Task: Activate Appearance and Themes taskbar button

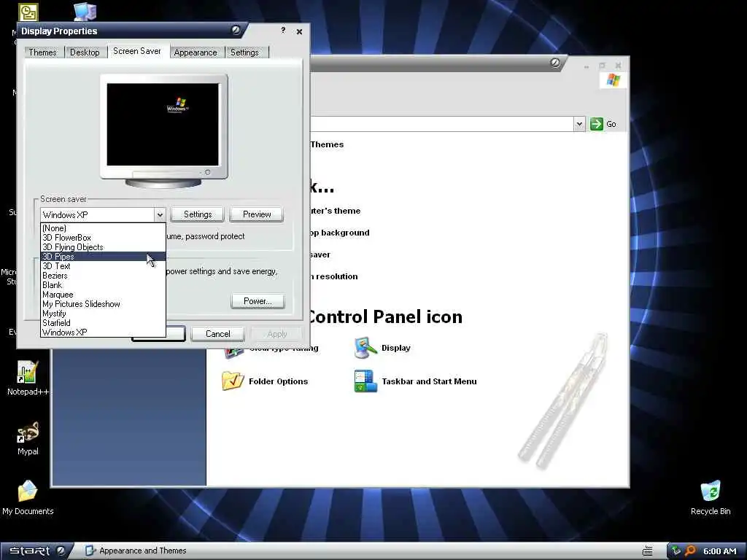Action: (x=136, y=551)
